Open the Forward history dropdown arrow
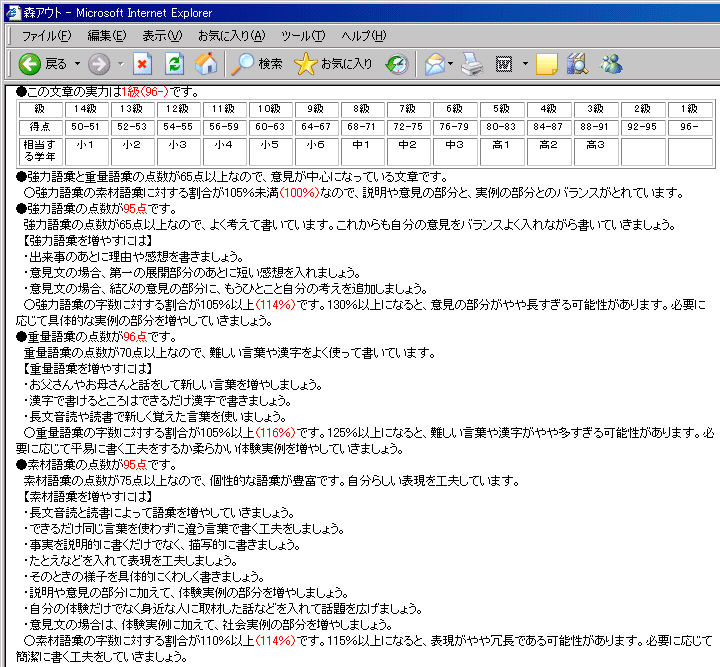Image resolution: width=720 pixels, height=667 pixels. tap(121, 64)
